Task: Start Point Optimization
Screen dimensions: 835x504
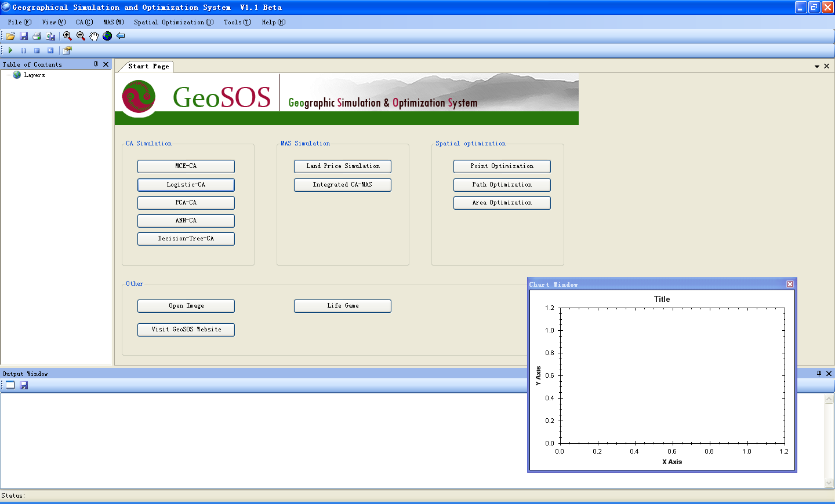Action: 502,166
